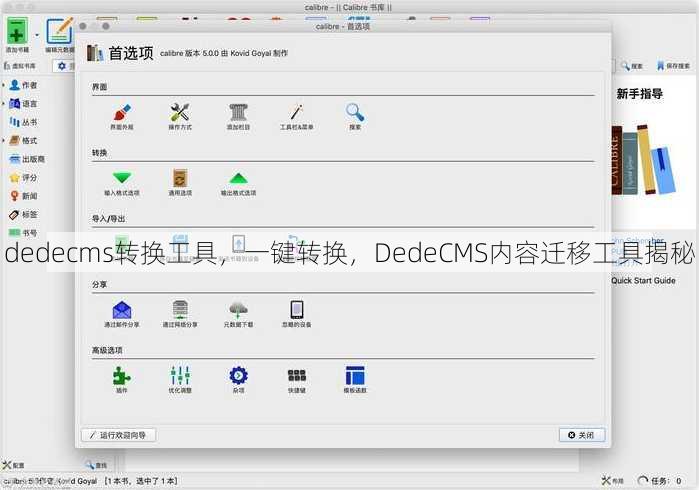Click 配置 at bottom-left of main window

13,465
